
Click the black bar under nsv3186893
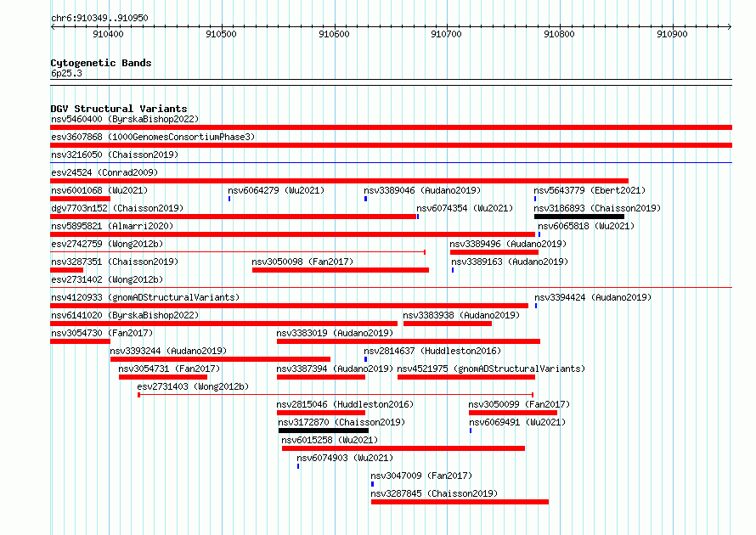(x=579, y=217)
